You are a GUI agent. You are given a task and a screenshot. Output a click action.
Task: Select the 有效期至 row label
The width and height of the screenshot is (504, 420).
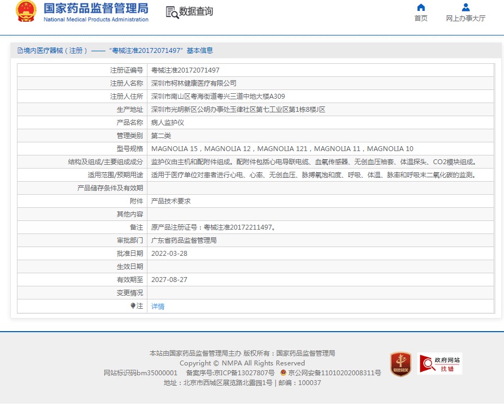[x=130, y=280]
